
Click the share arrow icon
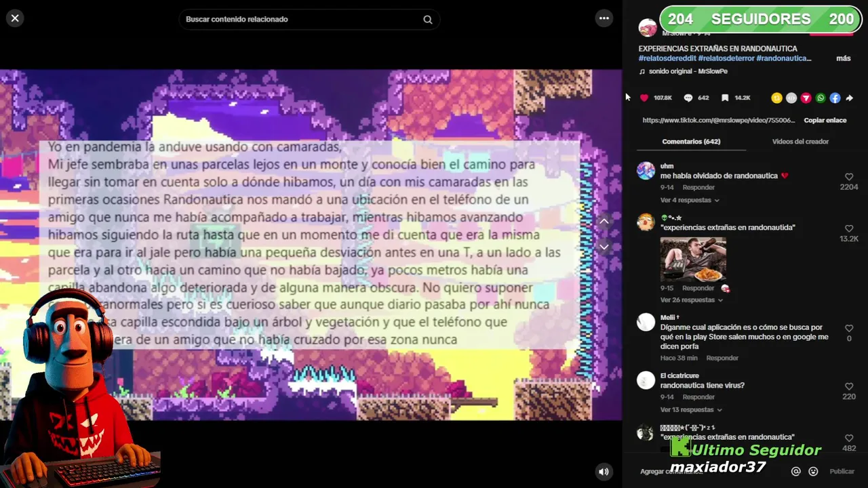tap(850, 98)
